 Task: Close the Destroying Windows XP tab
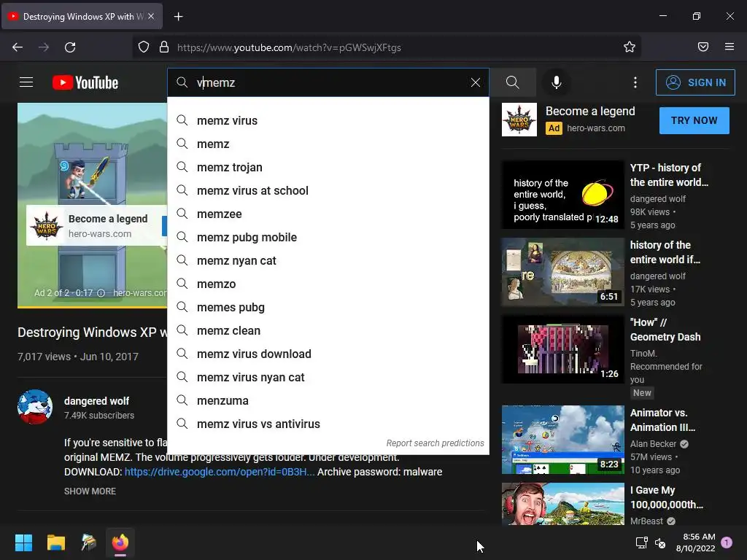[x=151, y=16]
